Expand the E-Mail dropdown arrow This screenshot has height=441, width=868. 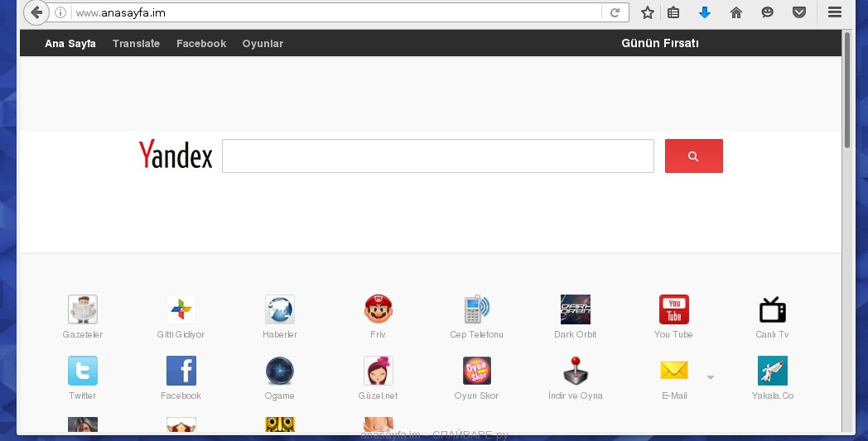click(x=710, y=377)
